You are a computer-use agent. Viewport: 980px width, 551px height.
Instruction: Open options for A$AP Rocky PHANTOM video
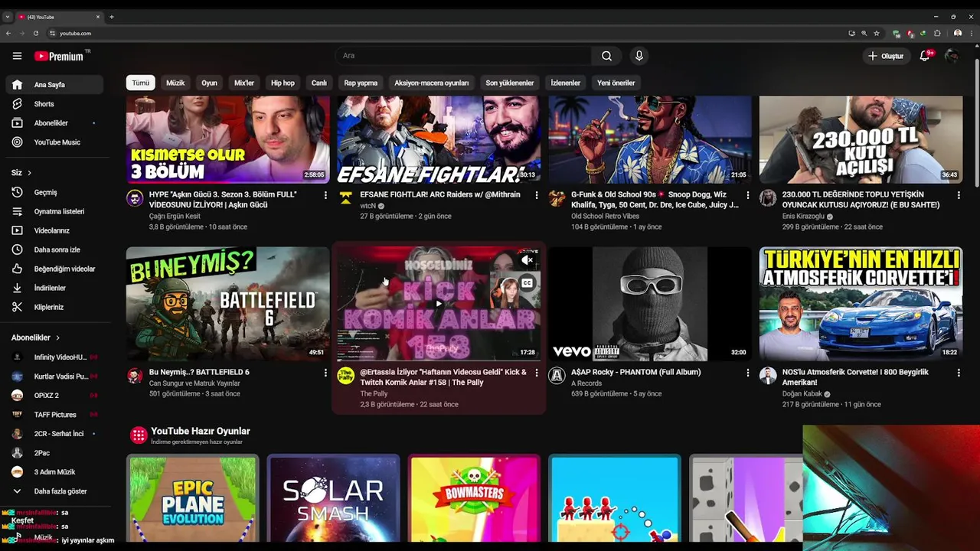coord(748,373)
